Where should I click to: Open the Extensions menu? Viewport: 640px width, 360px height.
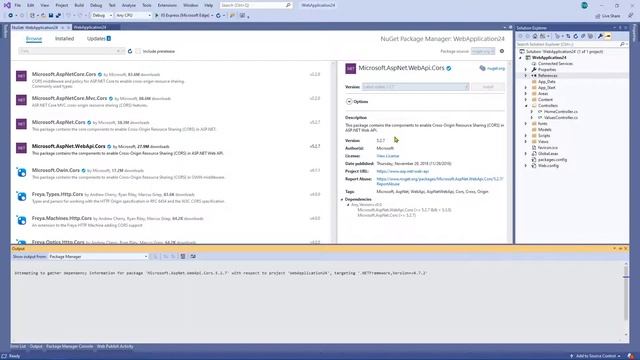(x=167, y=5)
